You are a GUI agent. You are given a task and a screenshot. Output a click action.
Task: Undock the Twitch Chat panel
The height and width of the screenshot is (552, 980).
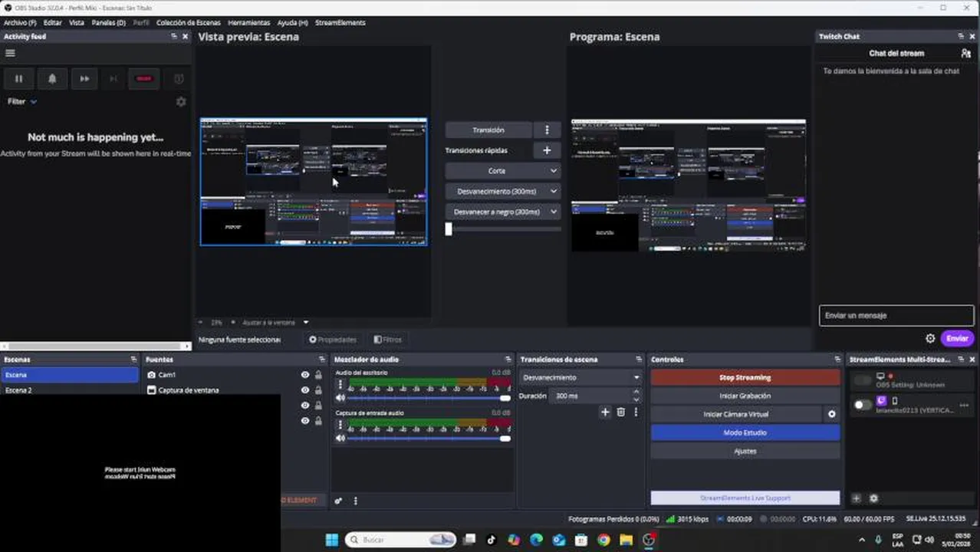[961, 36]
